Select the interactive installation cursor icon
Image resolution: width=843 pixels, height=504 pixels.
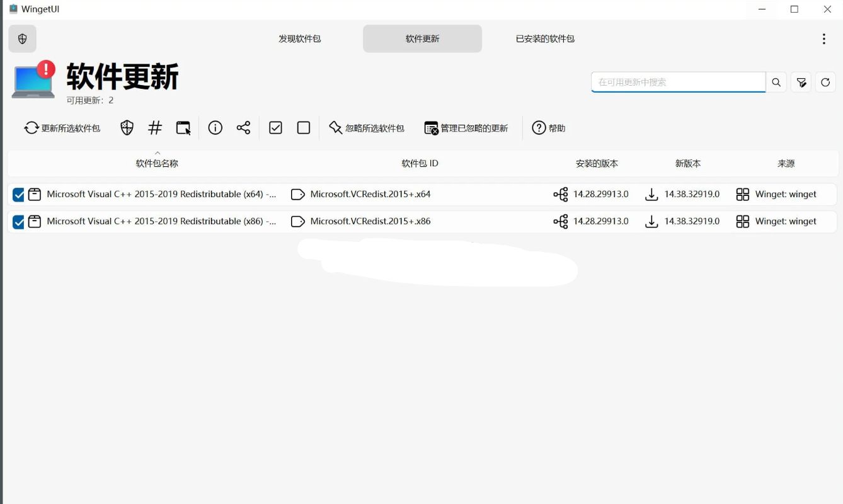click(x=183, y=127)
